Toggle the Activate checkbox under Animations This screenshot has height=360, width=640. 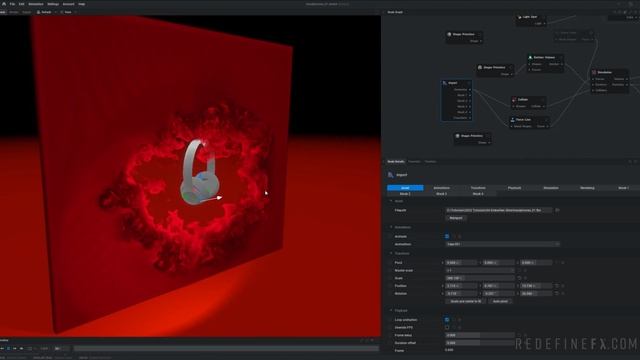[447, 236]
